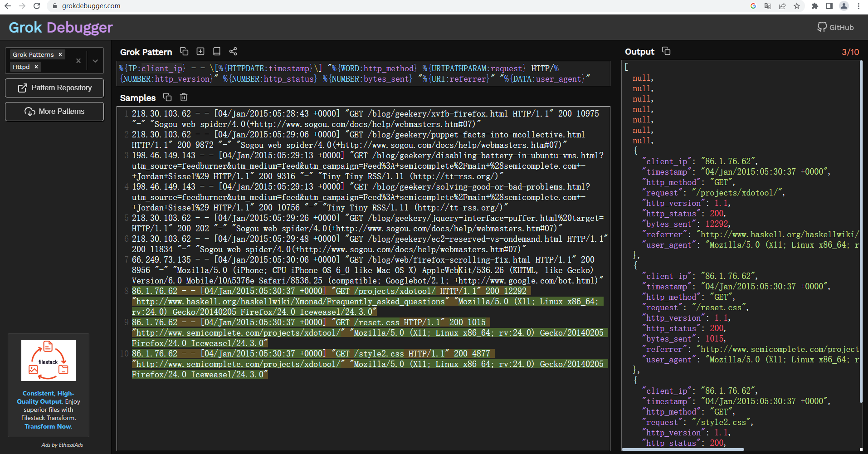Screen dimensions: 868x454
Task: Bookmark this page with star icon
Action: coord(797,6)
